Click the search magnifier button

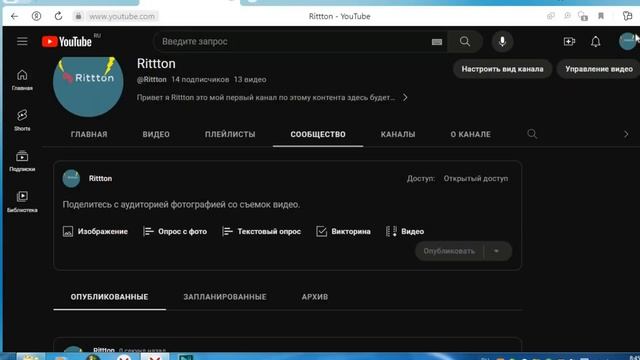click(464, 42)
